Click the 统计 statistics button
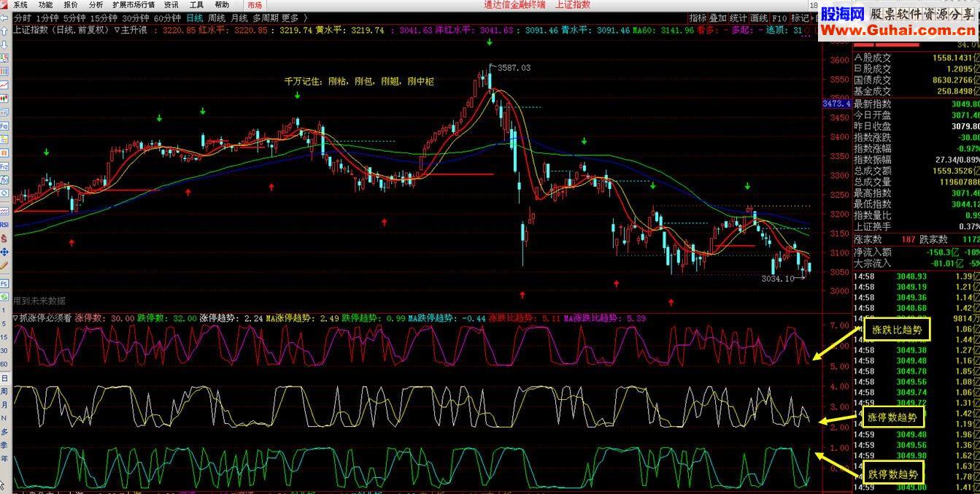 click(x=738, y=18)
